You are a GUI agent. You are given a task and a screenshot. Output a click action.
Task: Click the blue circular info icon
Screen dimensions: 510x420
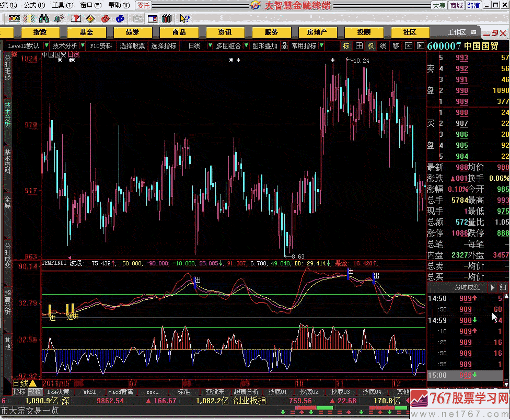(x=120, y=18)
